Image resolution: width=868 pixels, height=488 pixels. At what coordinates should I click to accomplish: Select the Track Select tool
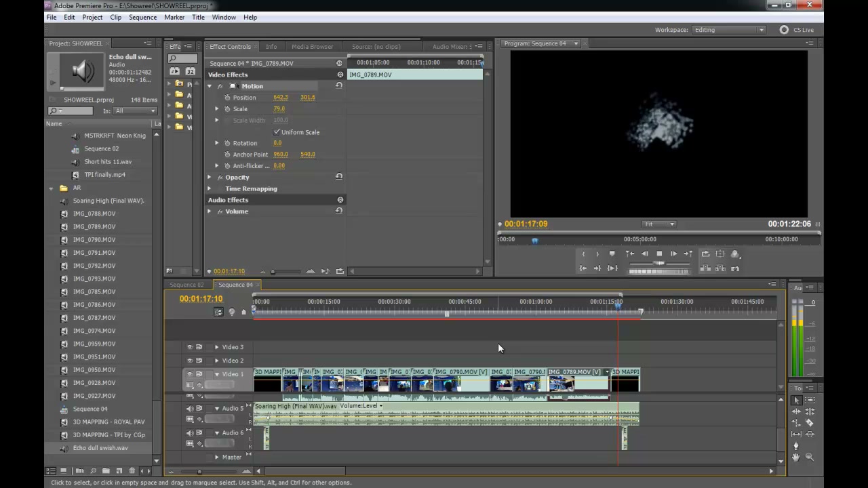point(810,401)
